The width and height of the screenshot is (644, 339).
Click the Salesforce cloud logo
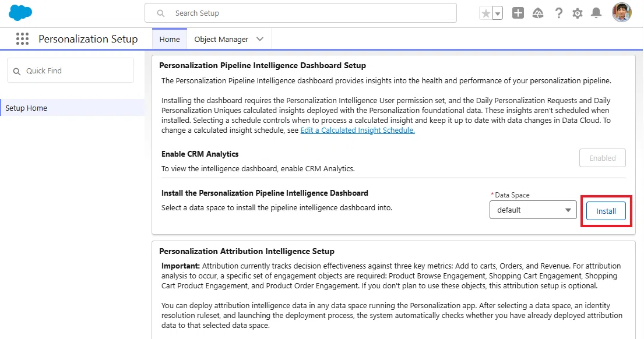click(x=20, y=13)
